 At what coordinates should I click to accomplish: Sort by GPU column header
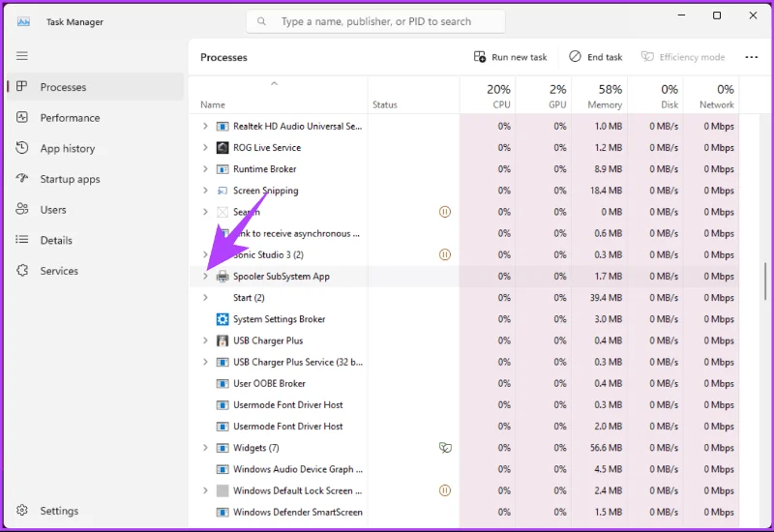tap(544, 96)
